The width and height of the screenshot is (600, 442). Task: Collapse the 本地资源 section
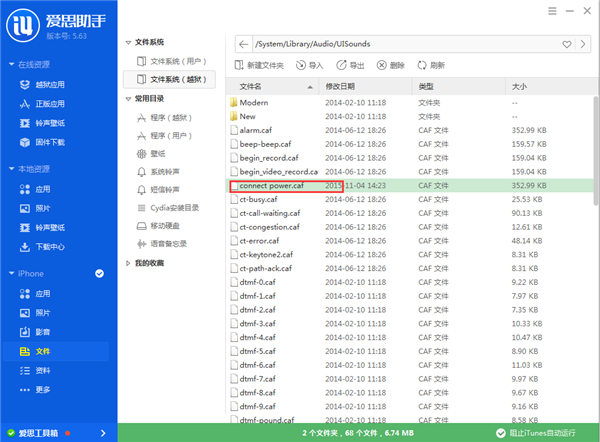11,169
